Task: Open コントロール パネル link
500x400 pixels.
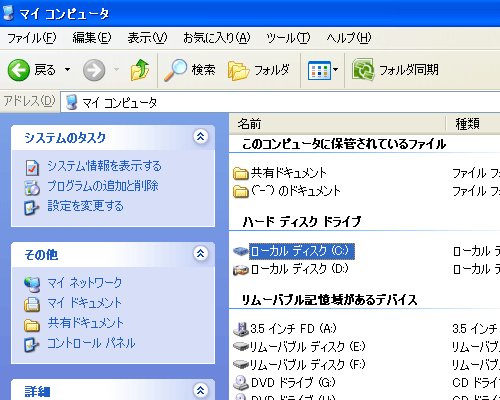Action: [x=91, y=343]
